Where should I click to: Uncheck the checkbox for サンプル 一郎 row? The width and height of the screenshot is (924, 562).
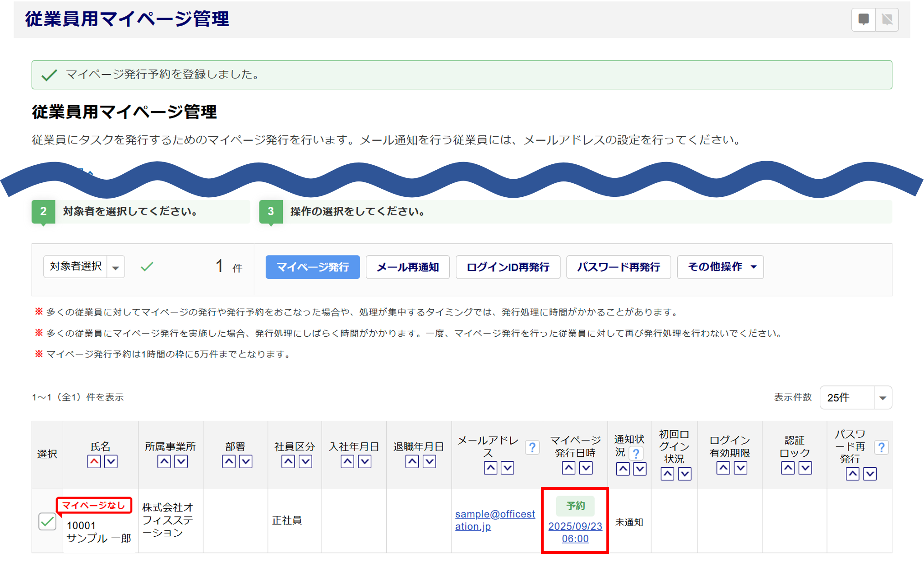(47, 521)
